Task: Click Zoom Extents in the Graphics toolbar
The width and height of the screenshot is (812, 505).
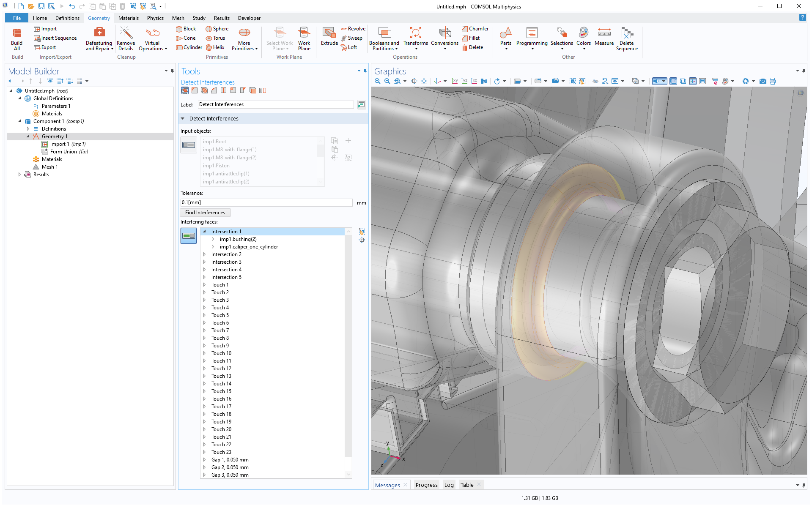Action: (x=424, y=81)
